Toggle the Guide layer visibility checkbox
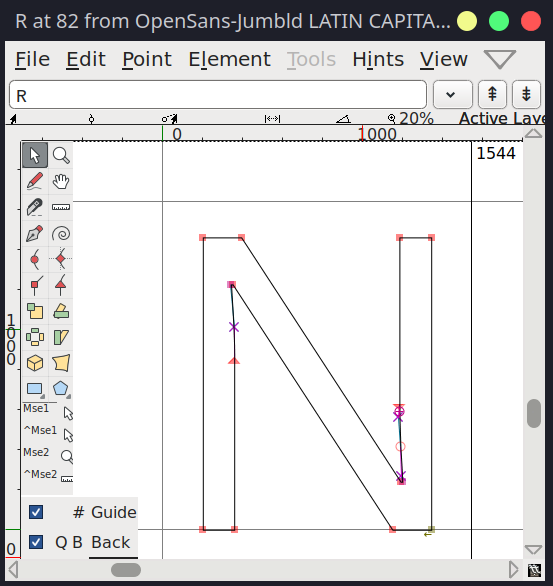 (36, 512)
